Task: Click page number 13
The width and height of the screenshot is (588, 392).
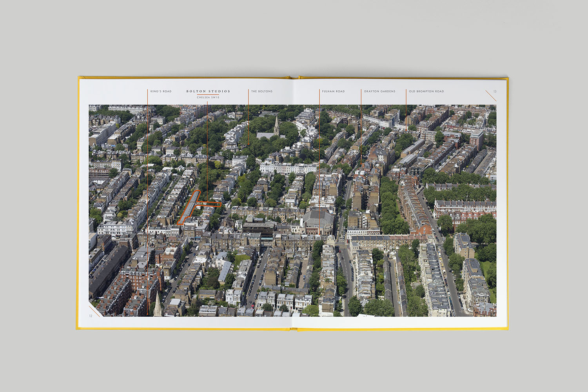Action: click(x=495, y=91)
